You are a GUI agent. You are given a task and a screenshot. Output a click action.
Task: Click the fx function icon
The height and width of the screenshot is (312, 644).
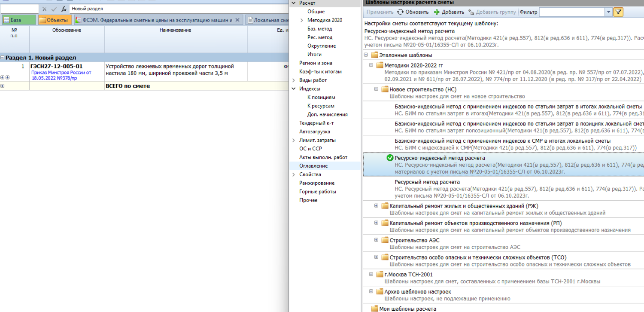click(x=64, y=9)
